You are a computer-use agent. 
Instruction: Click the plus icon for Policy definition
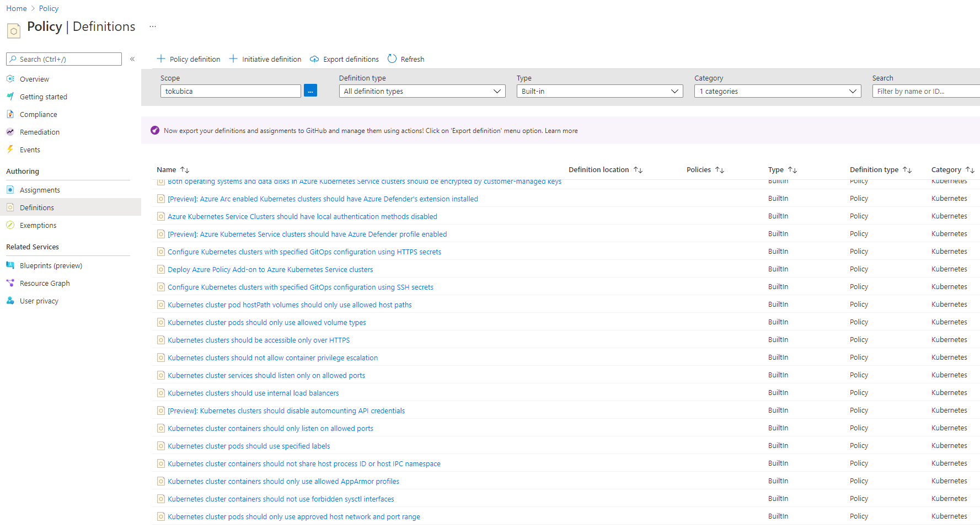coord(161,59)
